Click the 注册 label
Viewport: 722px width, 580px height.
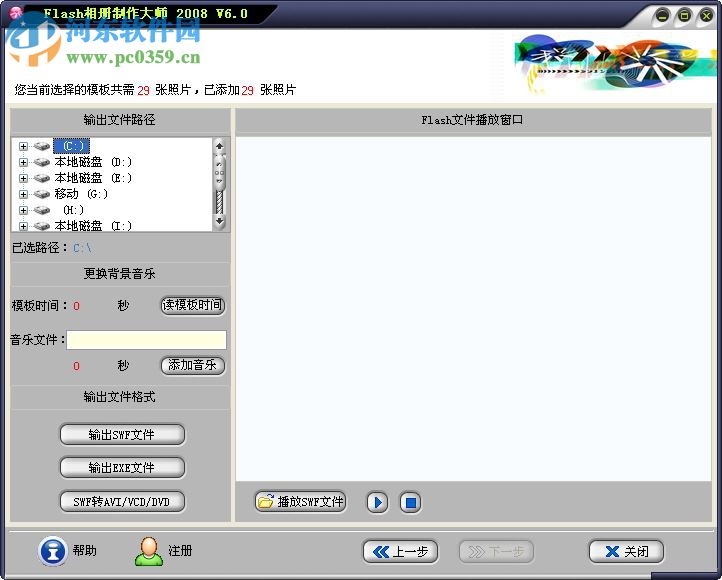click(180, 550)
